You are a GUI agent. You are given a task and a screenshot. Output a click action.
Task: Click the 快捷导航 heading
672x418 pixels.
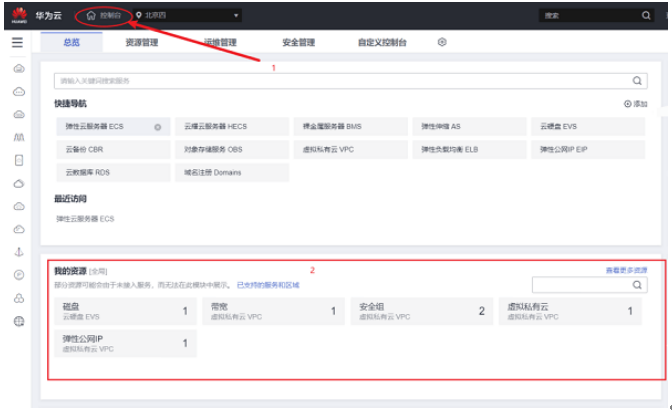[x=70, y=104]
